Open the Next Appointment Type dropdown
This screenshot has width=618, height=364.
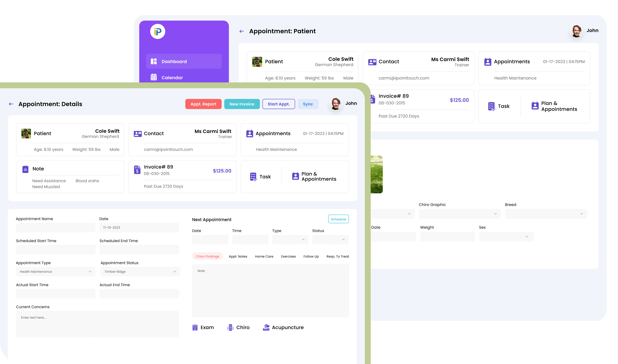point(290,239)
